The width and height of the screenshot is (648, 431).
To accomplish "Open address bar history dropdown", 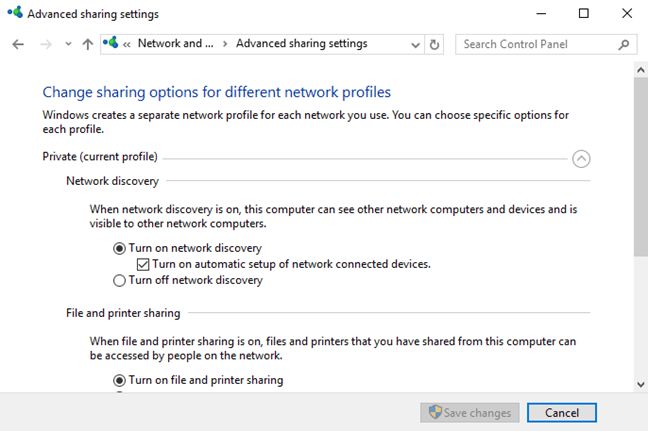I will pyautogui.click(x=415, y=44).
